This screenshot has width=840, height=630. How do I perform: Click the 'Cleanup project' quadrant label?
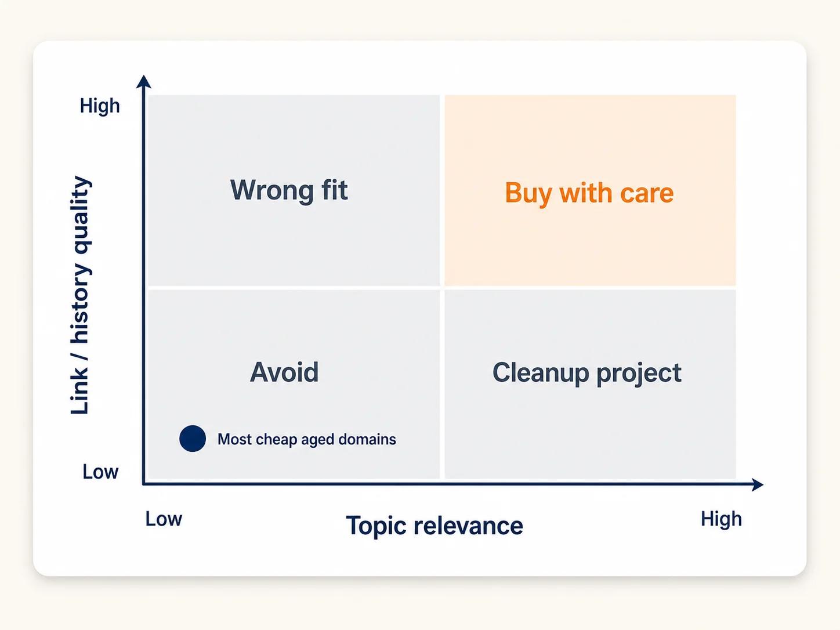587,373
